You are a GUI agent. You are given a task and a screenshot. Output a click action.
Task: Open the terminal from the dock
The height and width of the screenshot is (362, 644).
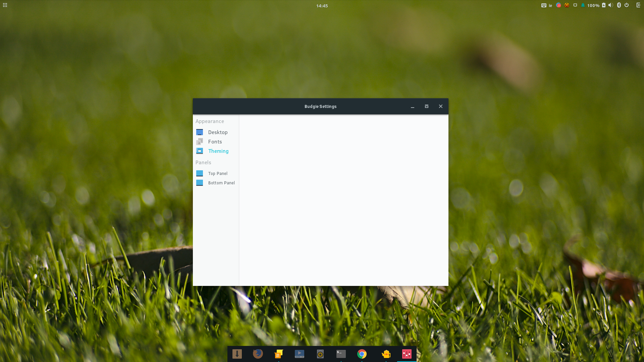coord(341,354)
